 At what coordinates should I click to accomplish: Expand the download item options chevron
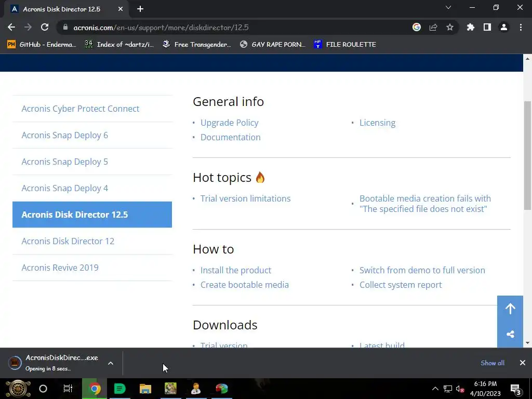pyautogui.click(x=111, y=363)
